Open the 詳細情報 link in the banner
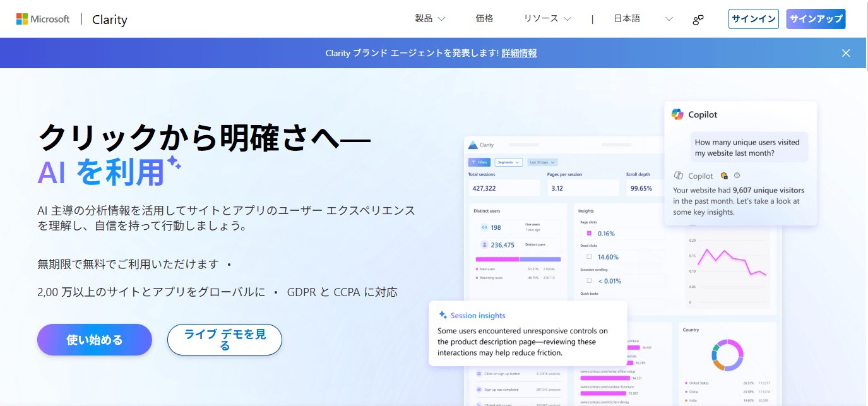The image size is (868, 406). coord(518,53)
